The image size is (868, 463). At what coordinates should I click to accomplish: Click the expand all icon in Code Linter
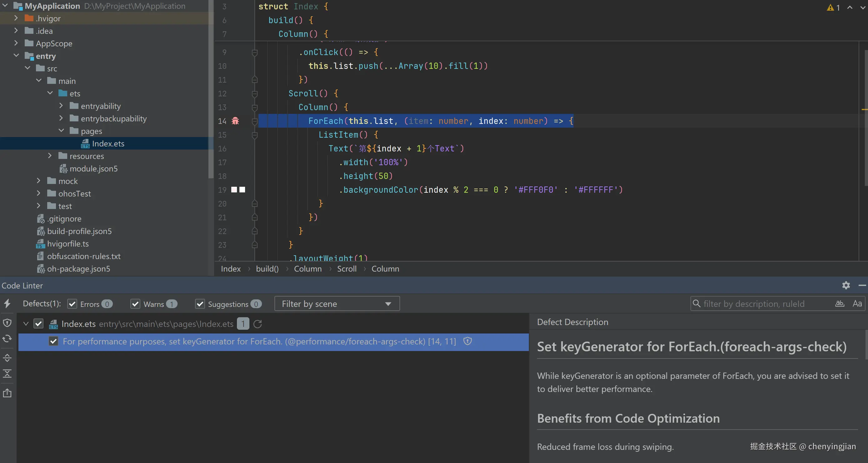[x=7, y=358]
